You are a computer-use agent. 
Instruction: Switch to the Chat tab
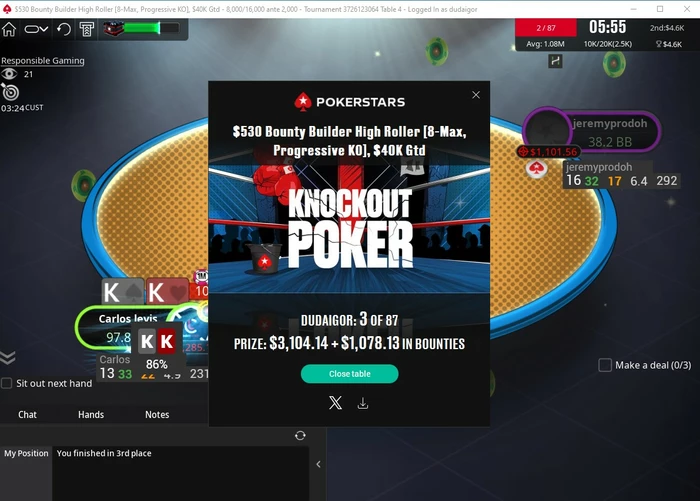pos(27,414)
